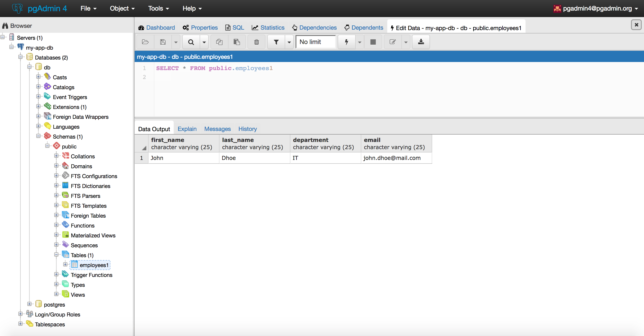This screenshot has width=644, height=336.
Task: Click the Casts node icon
Action: tap(47, 76)
